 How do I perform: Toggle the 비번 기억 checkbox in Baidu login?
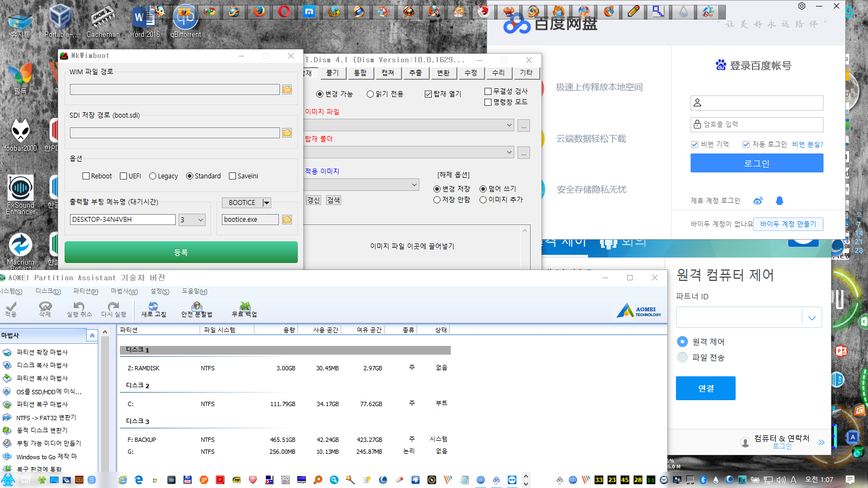click(x=694, y=144)
